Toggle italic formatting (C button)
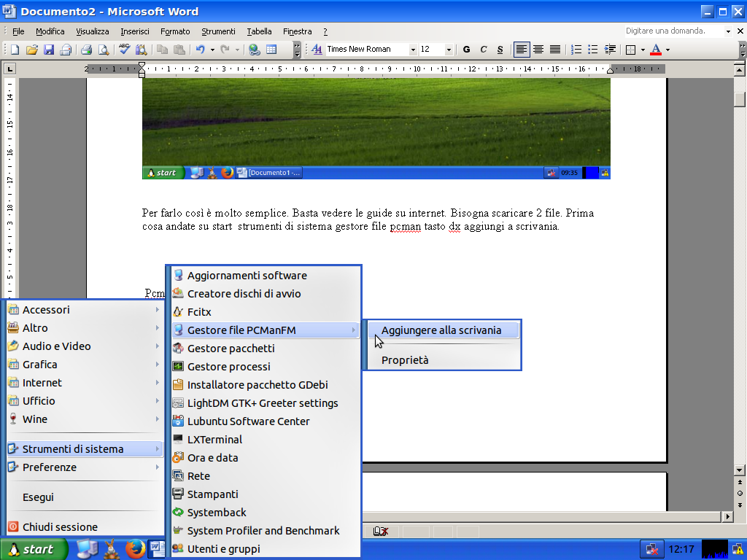 pyautogui.click(x=483, y=50)
